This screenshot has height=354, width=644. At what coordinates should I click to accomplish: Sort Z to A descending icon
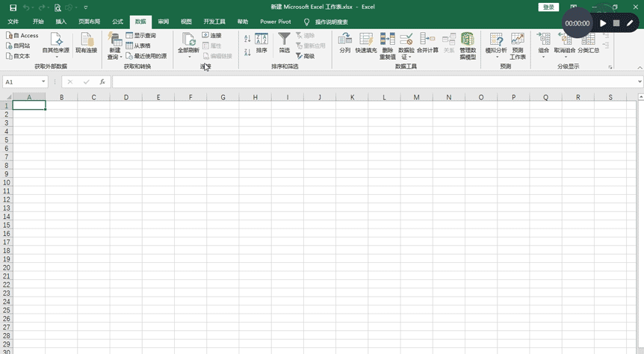coord(247,52)
